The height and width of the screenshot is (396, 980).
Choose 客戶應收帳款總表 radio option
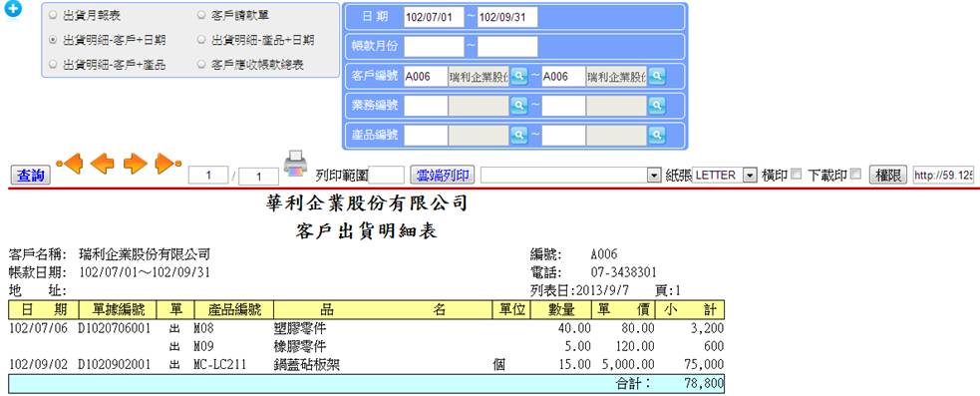click(201, 65)
